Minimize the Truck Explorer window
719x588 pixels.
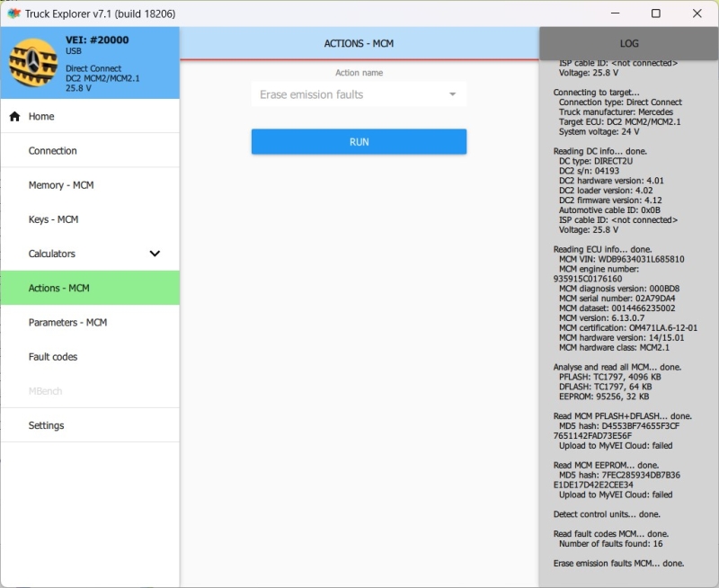coord(616,13)
